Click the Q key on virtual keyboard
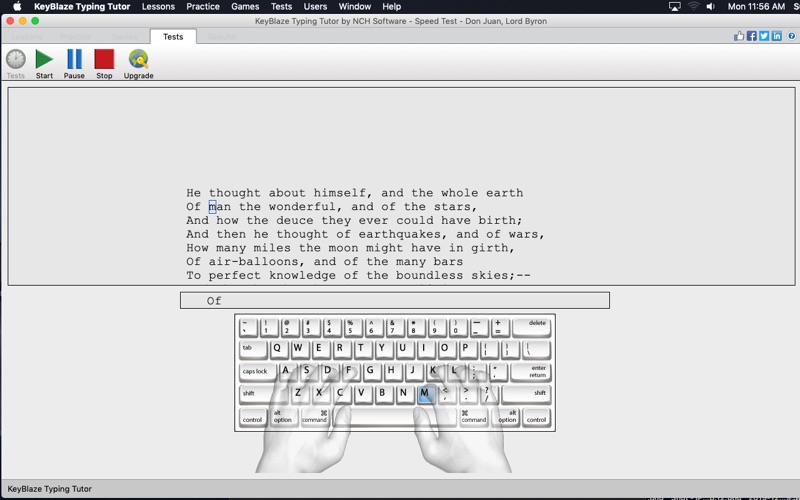Screen dimensions: 800x500 [277, 348]
